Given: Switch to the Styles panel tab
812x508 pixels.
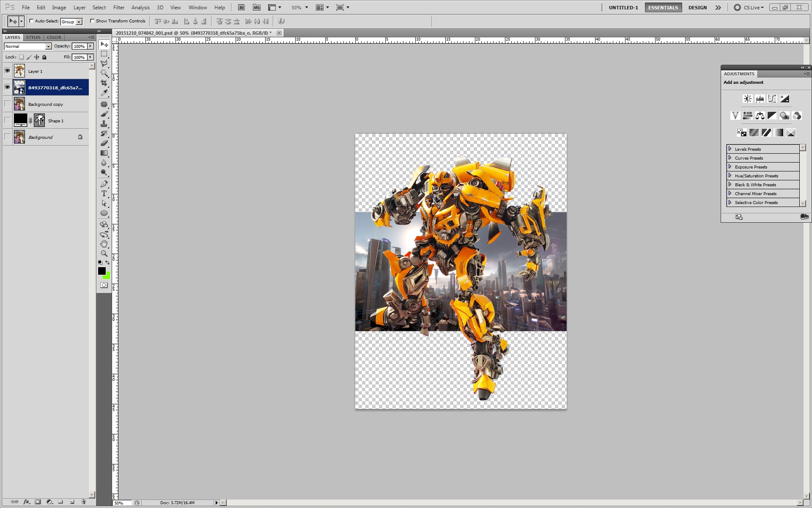Looking at the screenshot, I should [33, 37].
